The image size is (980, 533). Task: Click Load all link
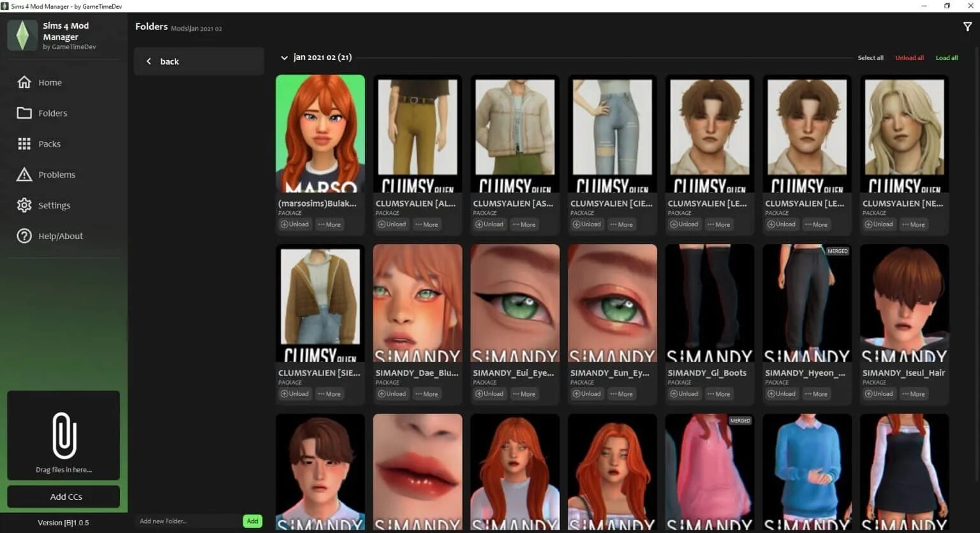[947, 58]
